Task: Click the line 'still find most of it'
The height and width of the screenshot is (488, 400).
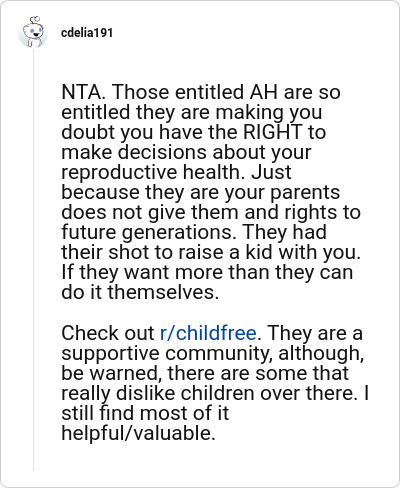Action: click(x=145, y=414)
